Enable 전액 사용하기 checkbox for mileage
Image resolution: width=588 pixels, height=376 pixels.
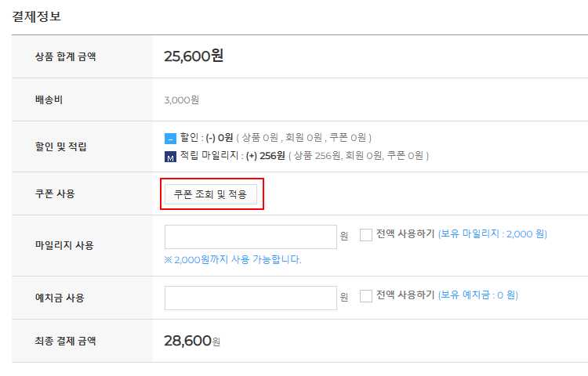point(366,234)
